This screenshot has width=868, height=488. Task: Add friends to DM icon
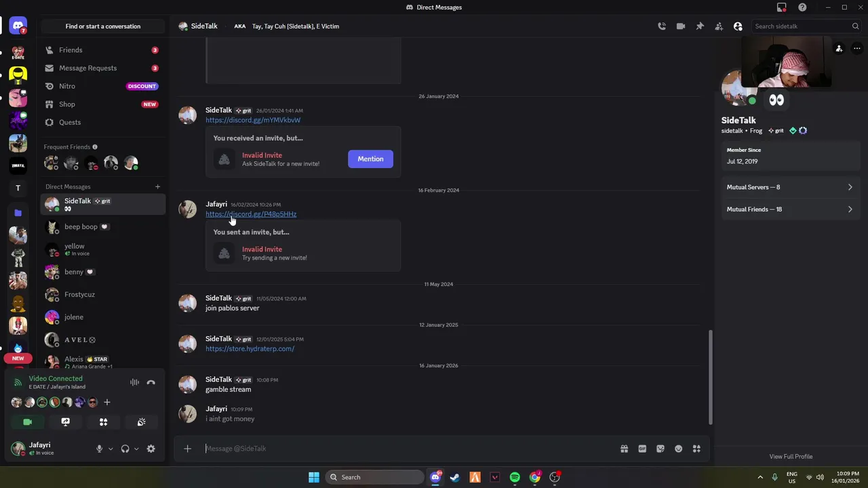click(719, 26)
